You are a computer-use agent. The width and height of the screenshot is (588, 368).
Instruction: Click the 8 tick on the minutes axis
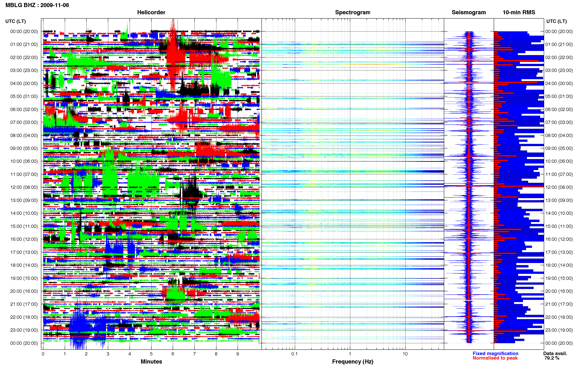tap(216, 354)
